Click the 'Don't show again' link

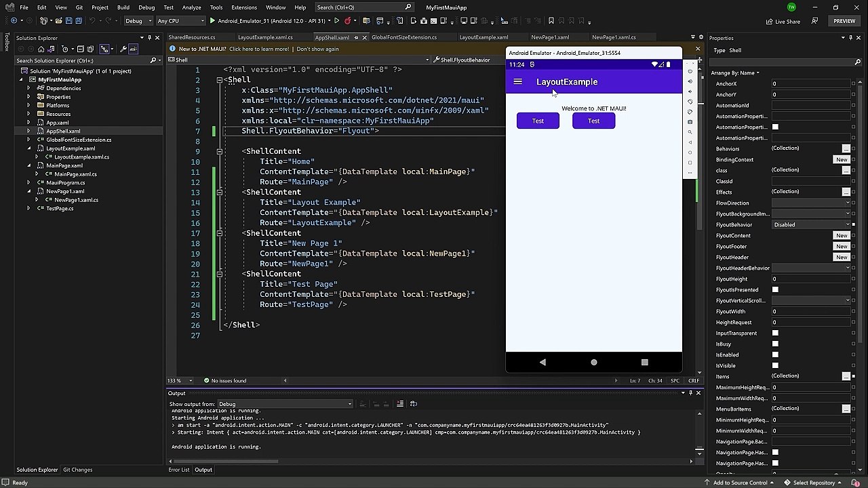click(317, 49)
